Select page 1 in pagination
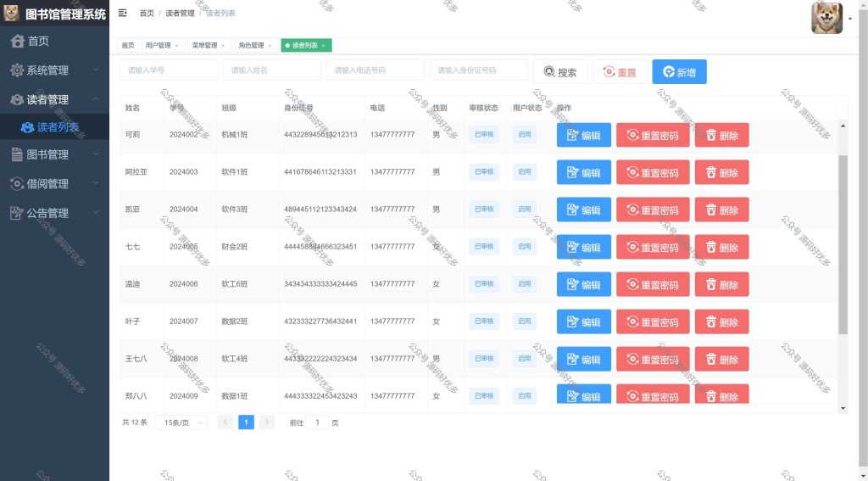Image resolution: width=868 pixels, height=481 pixels. coord(247,422)
